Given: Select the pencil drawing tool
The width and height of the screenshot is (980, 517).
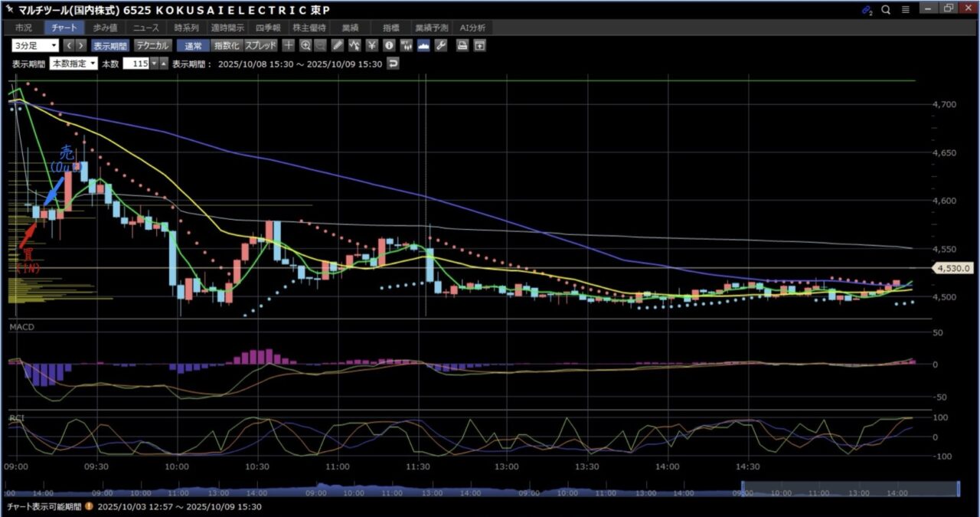Looking at the screenshot, I should coord(338,45).
